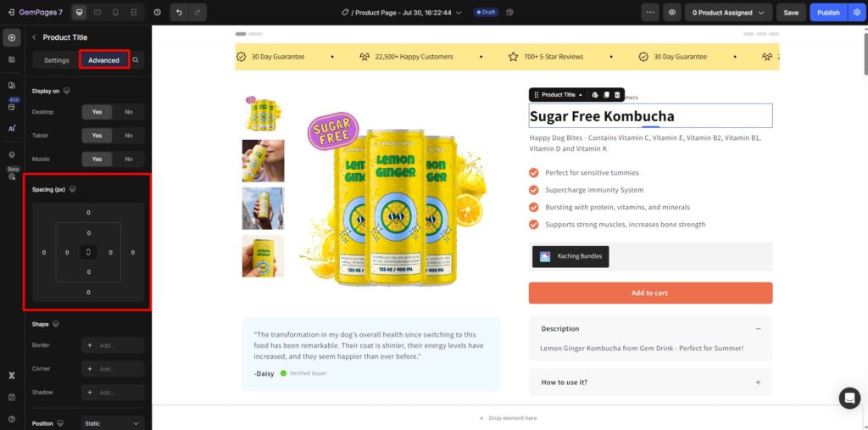
Task: Click the Save button
Action: tap(791, 12)
